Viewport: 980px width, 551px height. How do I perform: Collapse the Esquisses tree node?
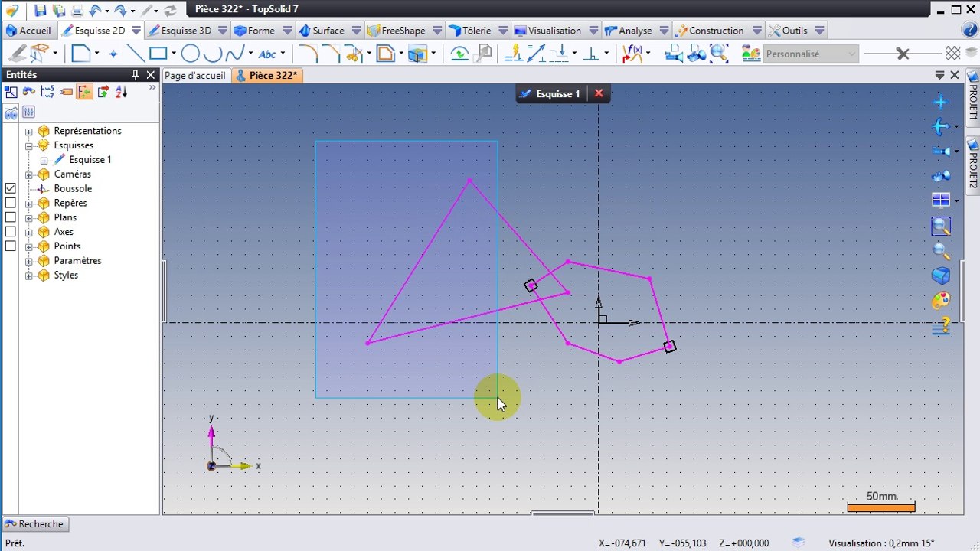29,145
